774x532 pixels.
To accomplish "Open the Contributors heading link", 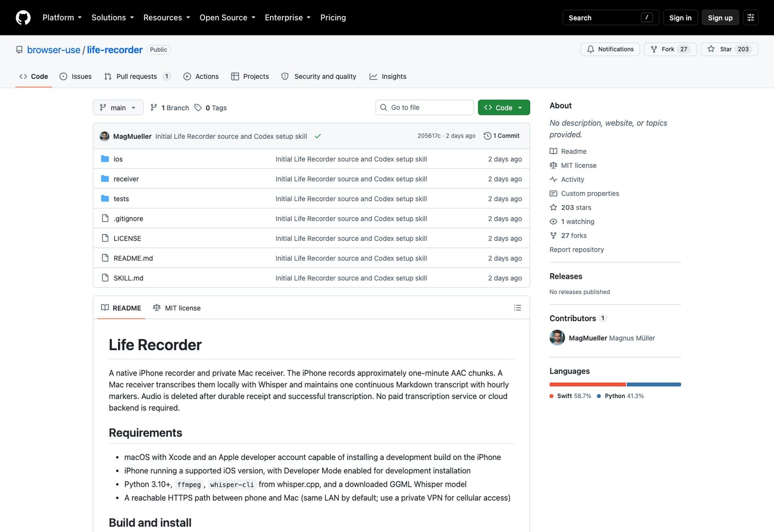I will 578,318.
